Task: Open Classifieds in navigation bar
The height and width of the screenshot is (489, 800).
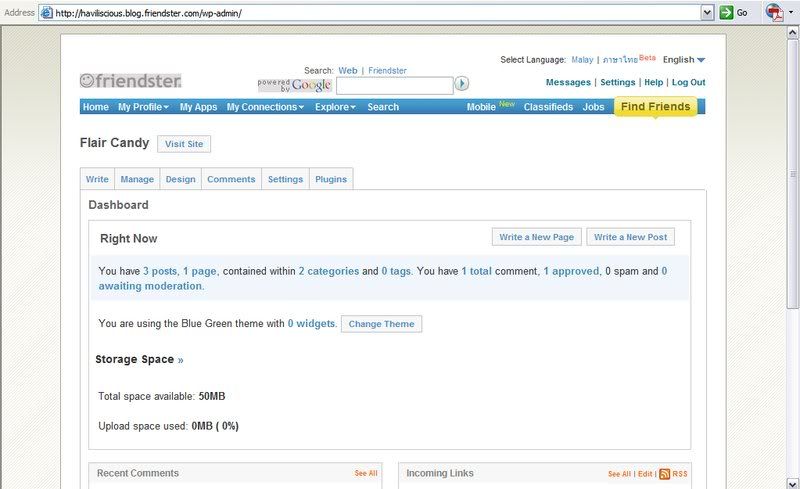Action: point(548,107)
